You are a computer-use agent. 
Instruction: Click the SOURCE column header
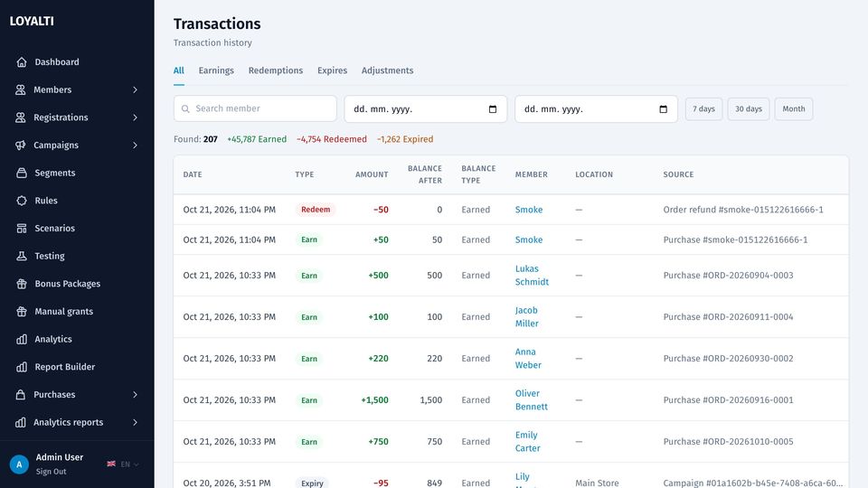[678, 174]
